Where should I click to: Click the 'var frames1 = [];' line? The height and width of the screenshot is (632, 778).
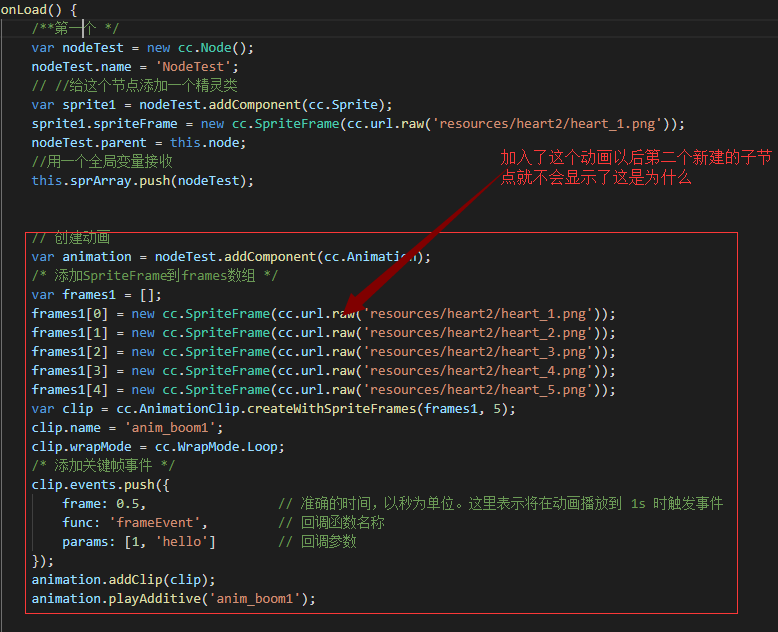point(97,295)
